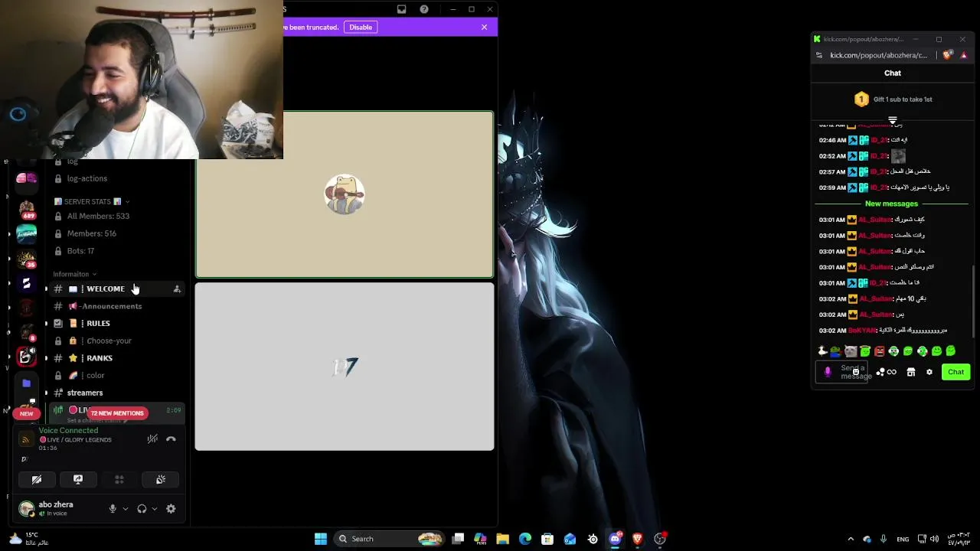Open the Kick shop store icon

coord(911,372)
